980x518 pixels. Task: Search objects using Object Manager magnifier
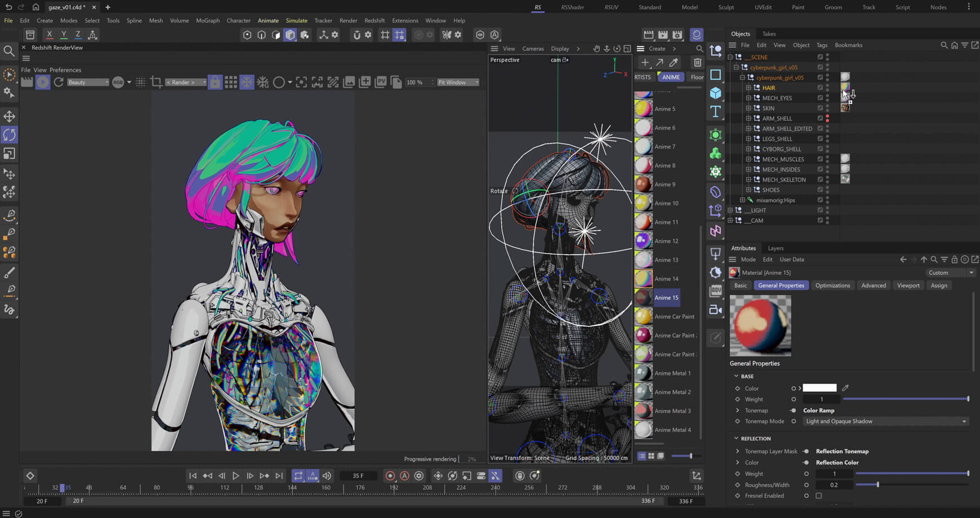pyautogui.click(x=944, y=45)
